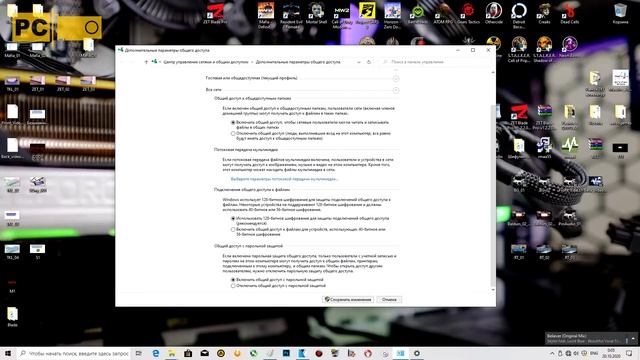Click the taskbar search box
The height and width of the screenshot is (360, 640).
[x=74, y=353]
